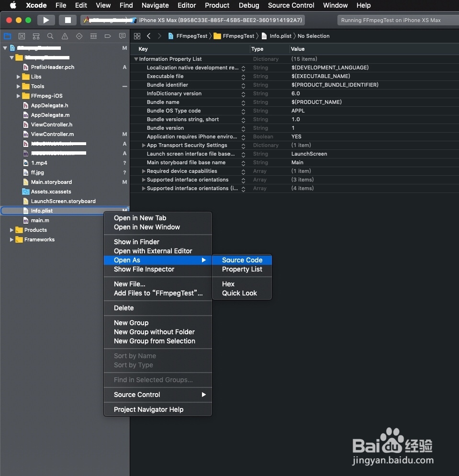Open the Project navigator folder icon
Image resolution: width=459 pixels, height=476 pixels.
coord(7,36)
